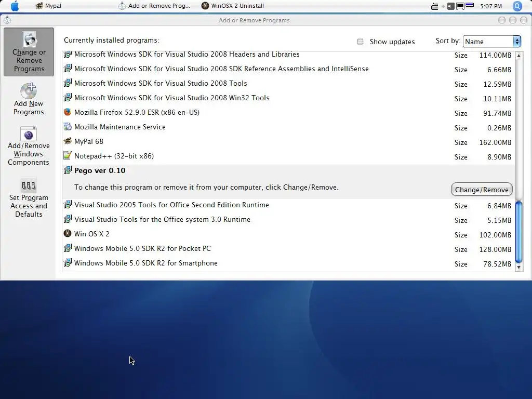The image size is (532, 399).
Task: Click the 162.00MB size value
Action: (x=495, y=142)
